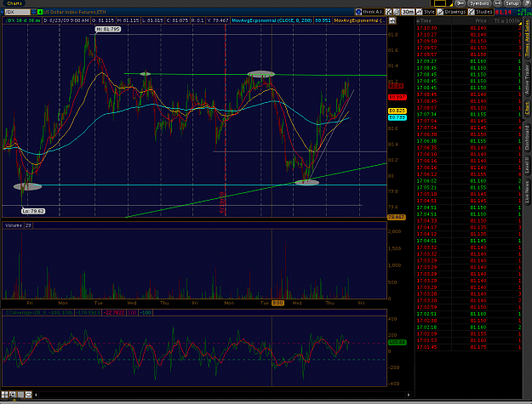Click the window icon right of Setup
Screen dimensions: 532x404
pos(527,3)
